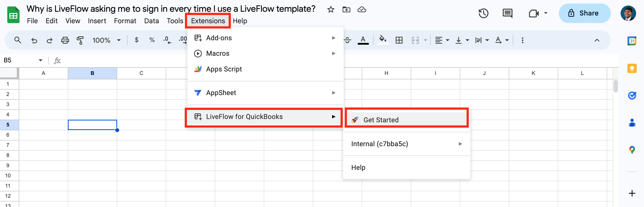Open the Help menu in menu bar
The height and width of the screenshot is (207, 644).
240,21
